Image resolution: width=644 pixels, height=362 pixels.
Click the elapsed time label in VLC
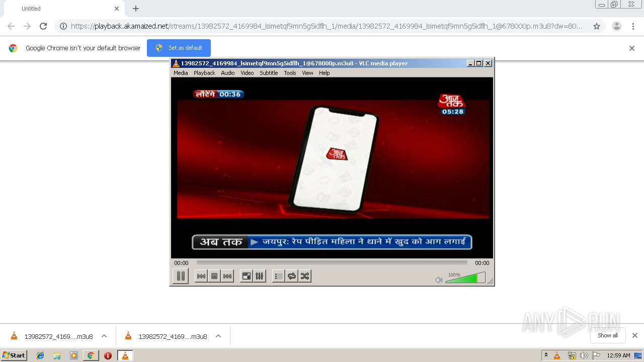pos(181,263)
